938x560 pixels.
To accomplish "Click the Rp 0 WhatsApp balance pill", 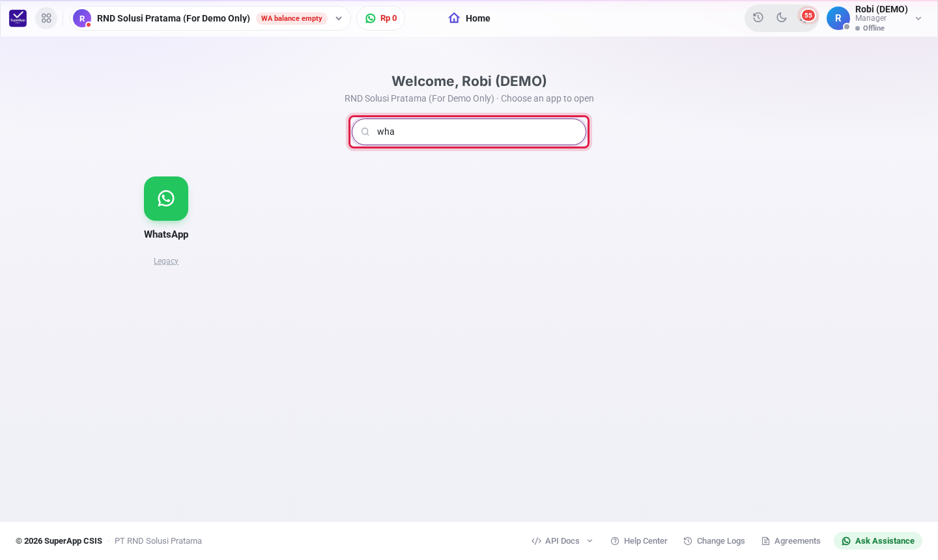I will (381, 18).
